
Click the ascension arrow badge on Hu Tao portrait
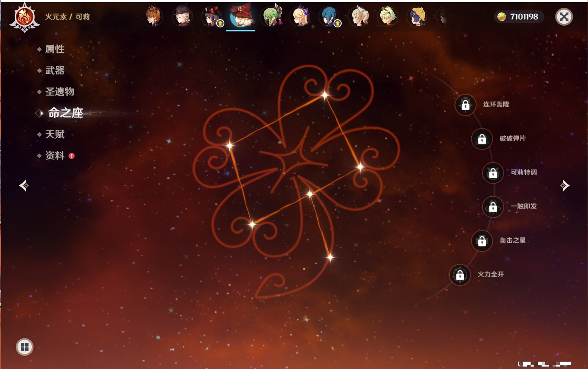pyautogui.click(x=220, y=24)
